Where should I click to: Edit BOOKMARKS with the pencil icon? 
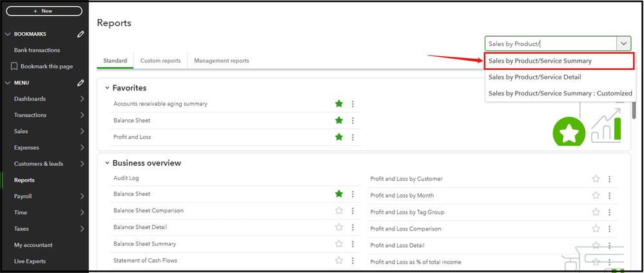pyautogui.click(x=81, y=34)
